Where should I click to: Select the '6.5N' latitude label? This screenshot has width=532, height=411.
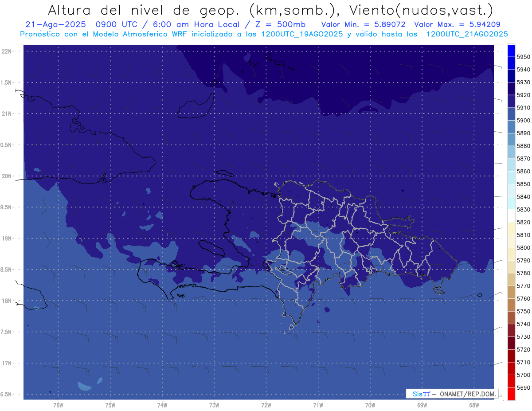click(6, 395)
